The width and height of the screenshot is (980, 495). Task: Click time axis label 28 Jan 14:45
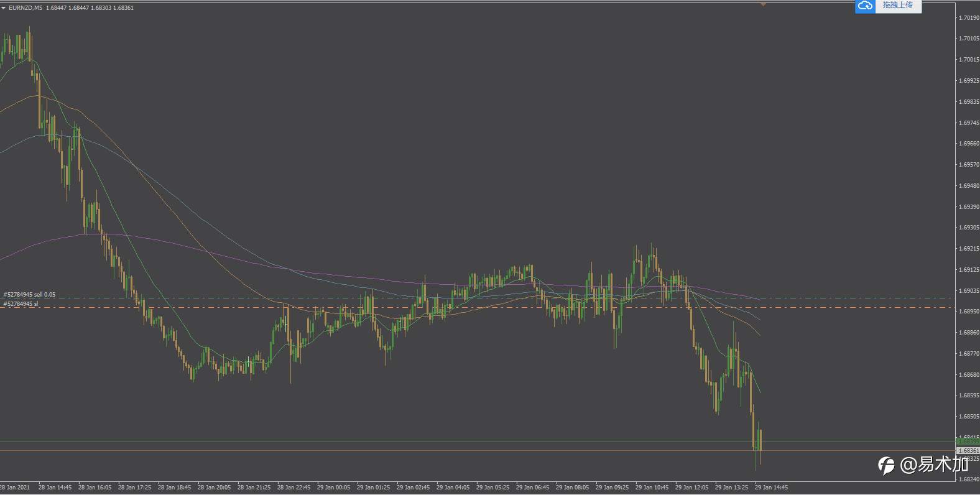[x=55, y=488]
